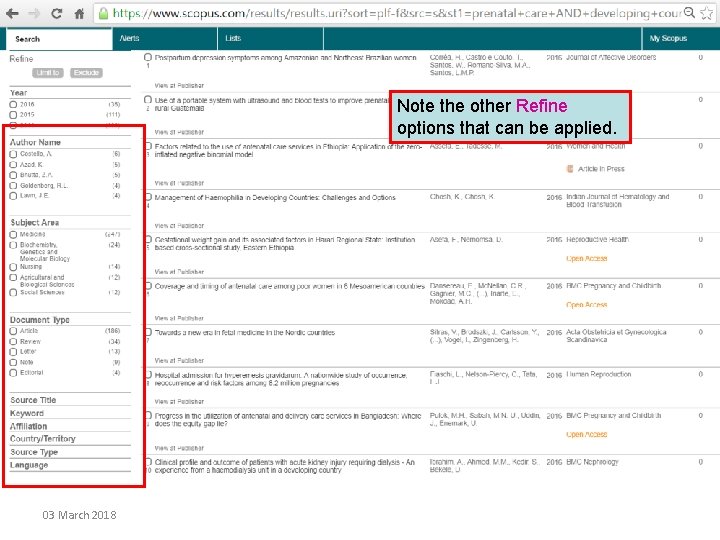Check the Goldenberg, R.L. author filter
Image resolution: width=720 pixels, height=540 pixels.
(x=13, y=186)
